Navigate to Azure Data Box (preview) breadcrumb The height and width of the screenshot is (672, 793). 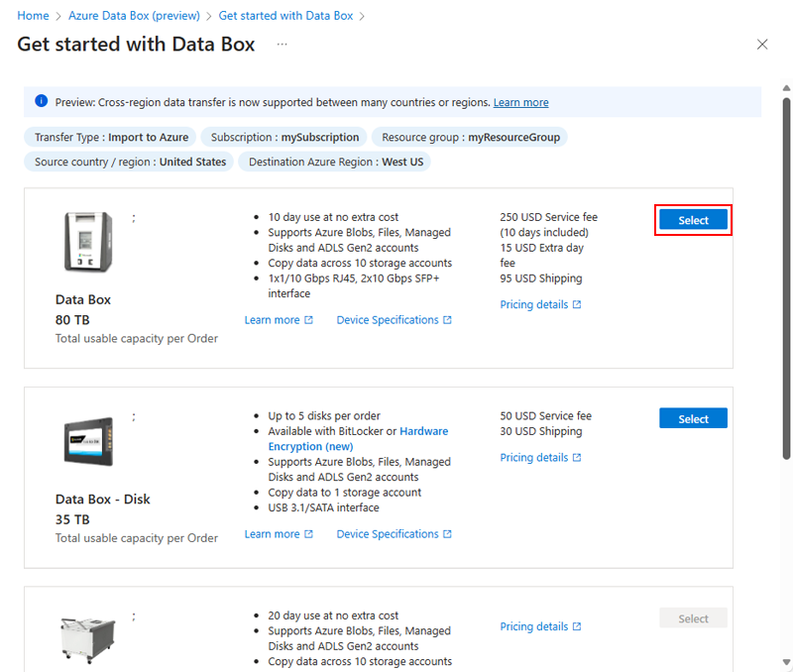click(134, 16)
